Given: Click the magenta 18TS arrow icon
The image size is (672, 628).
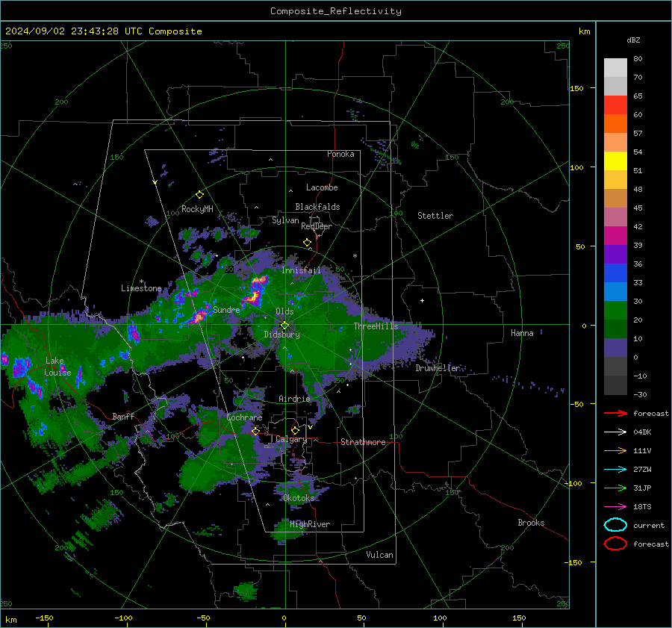Looking at the screenshot, I should click(x=615, y=507).
